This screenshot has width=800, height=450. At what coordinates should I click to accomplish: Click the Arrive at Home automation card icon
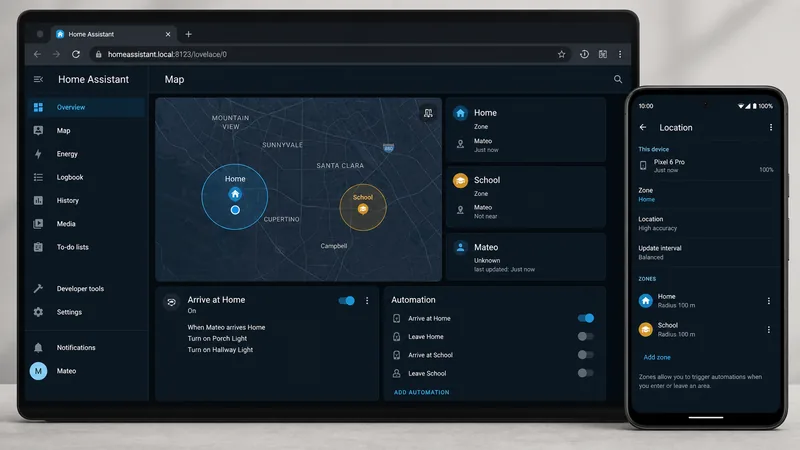click(x=171, y=302)
